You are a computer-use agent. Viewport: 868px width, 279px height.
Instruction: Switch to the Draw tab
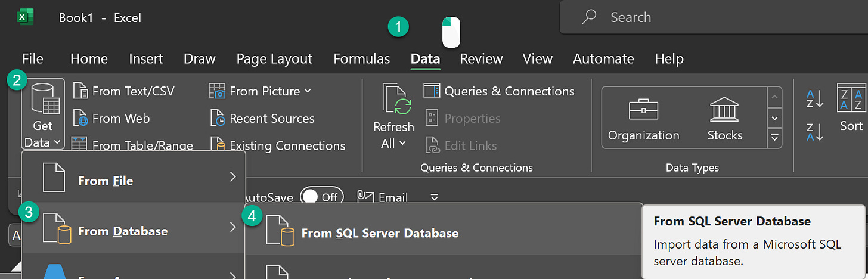pos(200,59)
